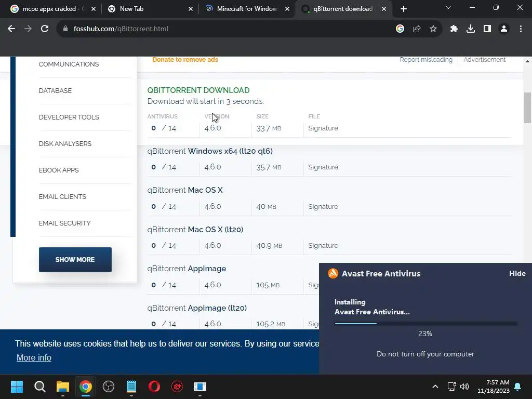Open the Windows Start menu
Image resolution: width=532 pixels, height=399 pixels.
click(17, 387)
